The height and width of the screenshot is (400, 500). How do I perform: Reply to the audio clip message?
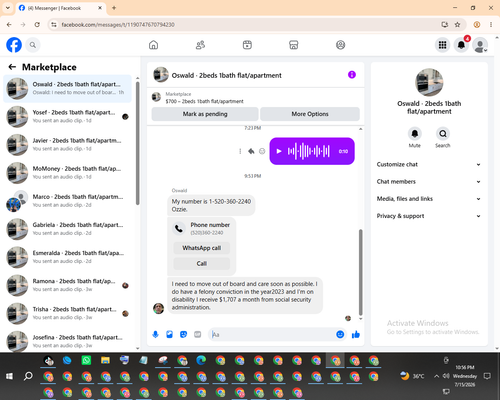251,151
